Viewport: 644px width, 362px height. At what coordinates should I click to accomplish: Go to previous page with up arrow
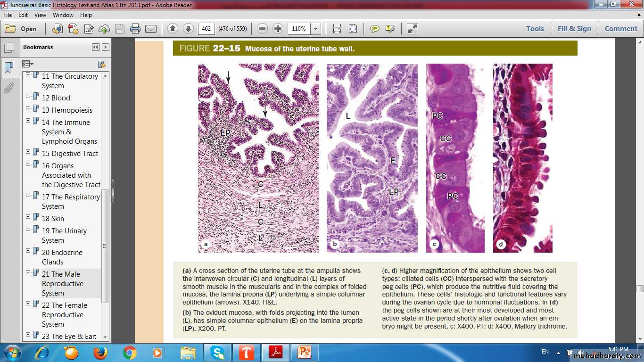173,29
